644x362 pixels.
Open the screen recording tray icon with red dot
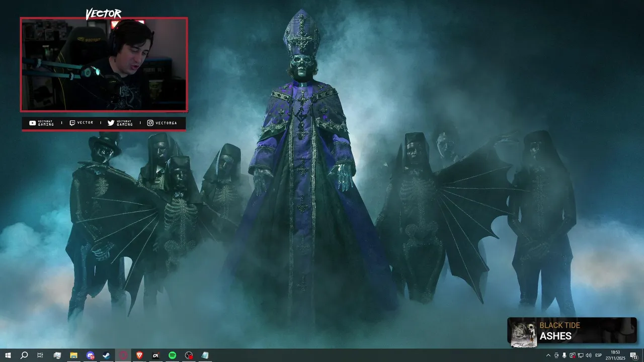pos(573,355)
